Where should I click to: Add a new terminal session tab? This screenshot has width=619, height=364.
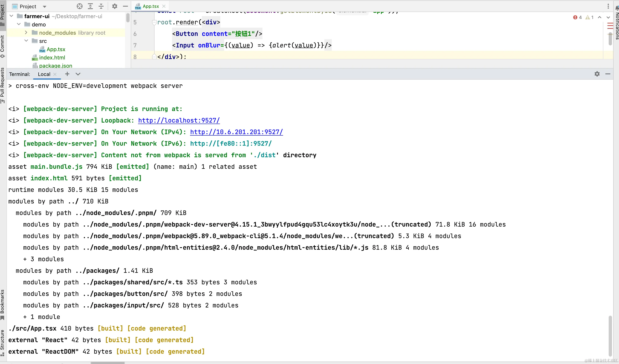(x=67, y=74)
